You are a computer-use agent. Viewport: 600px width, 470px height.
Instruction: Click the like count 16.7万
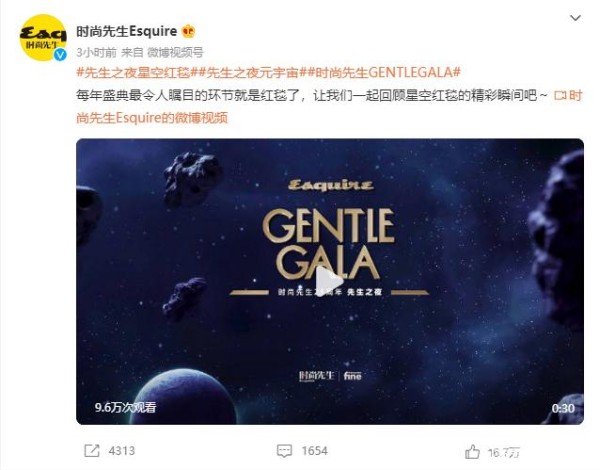(504, 453)
